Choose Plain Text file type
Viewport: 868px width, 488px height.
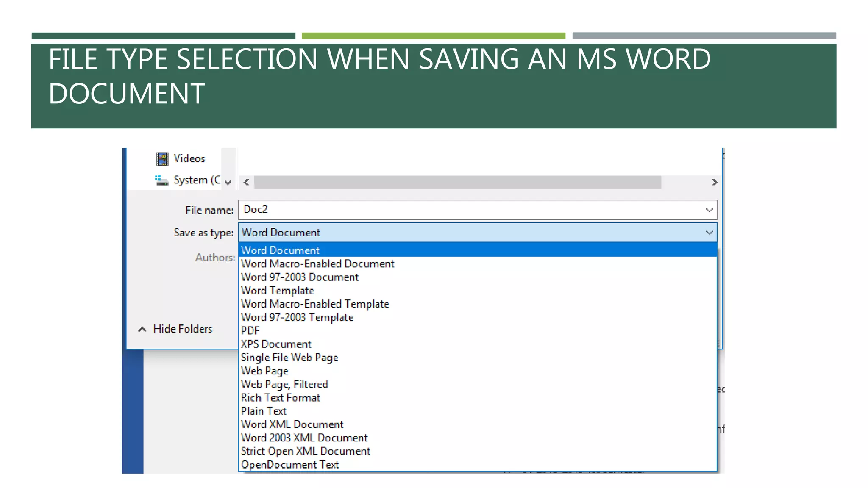click(478, 411)
